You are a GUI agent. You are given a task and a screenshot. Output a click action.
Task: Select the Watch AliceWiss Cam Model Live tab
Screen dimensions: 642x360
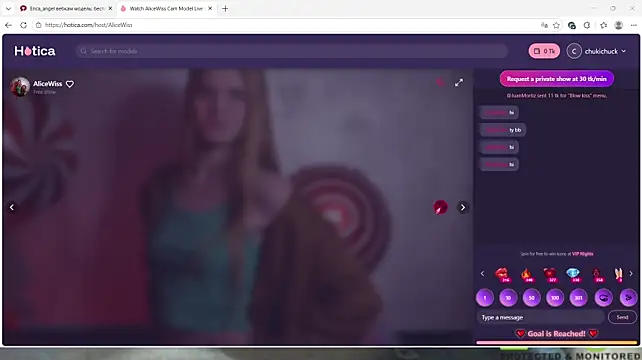(x=166, y=8)
